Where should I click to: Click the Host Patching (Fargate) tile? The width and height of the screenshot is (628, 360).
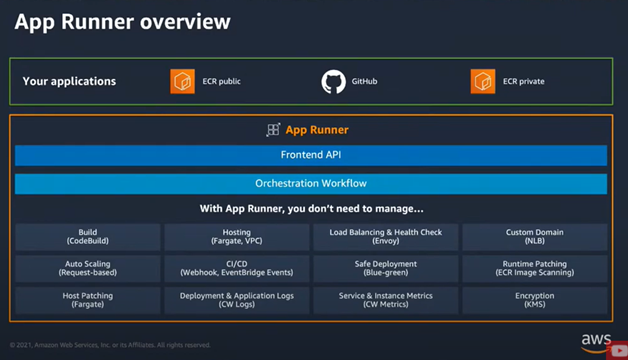(x=88, y=300)
